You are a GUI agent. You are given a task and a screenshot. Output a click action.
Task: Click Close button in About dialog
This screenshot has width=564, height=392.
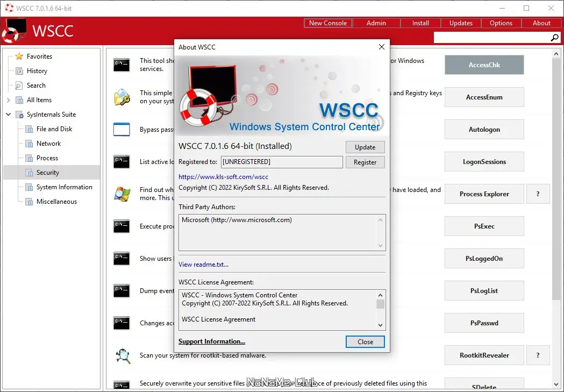[x=365, y=341]
